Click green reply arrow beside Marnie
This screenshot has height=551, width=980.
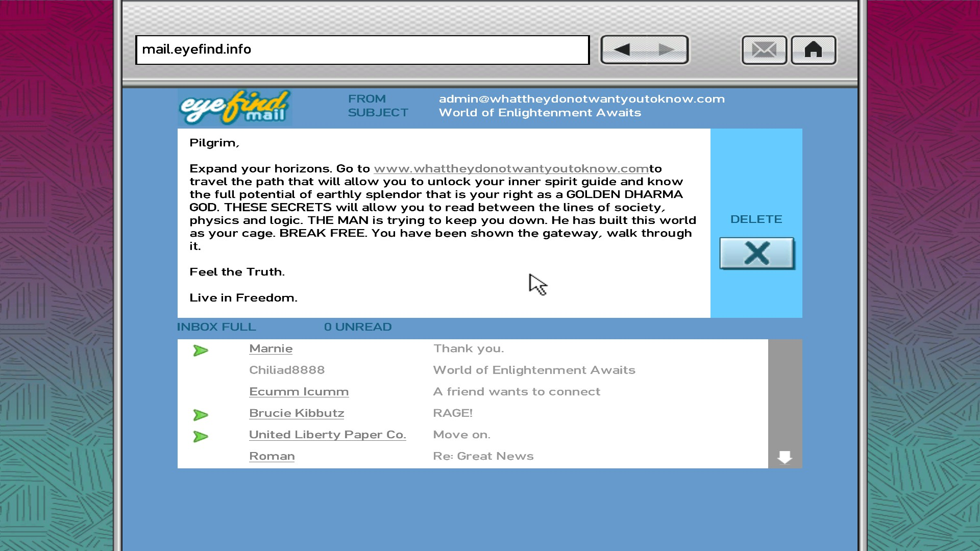[201, 350]
